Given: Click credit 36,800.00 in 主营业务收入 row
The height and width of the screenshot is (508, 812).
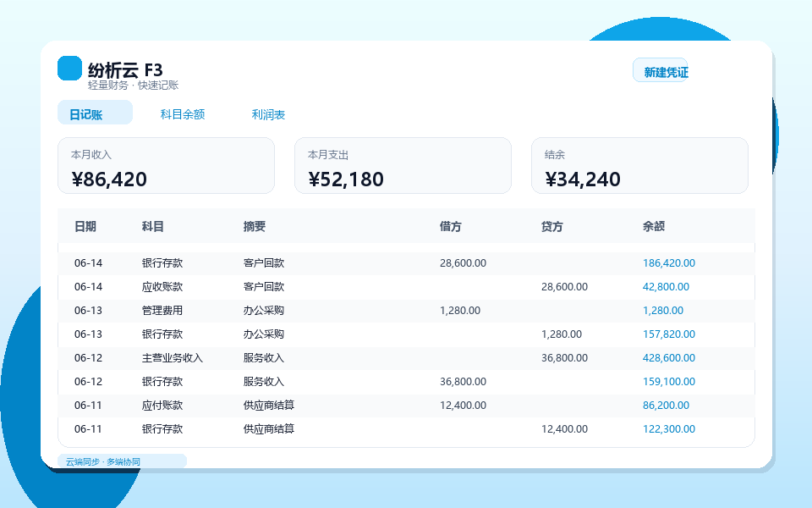Looking at the screenshot, I should click(x=564, y=358).
